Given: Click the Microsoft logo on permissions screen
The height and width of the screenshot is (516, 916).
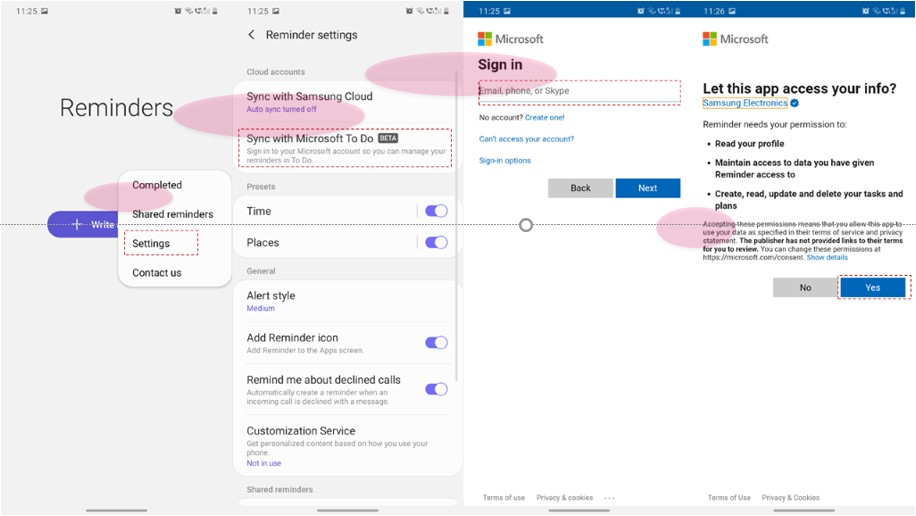Looking at the screenshot, I should (x=735, y=39).
